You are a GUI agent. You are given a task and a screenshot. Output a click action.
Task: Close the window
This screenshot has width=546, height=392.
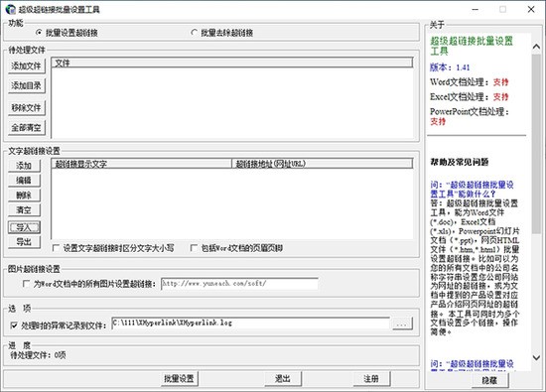[531, 9]
